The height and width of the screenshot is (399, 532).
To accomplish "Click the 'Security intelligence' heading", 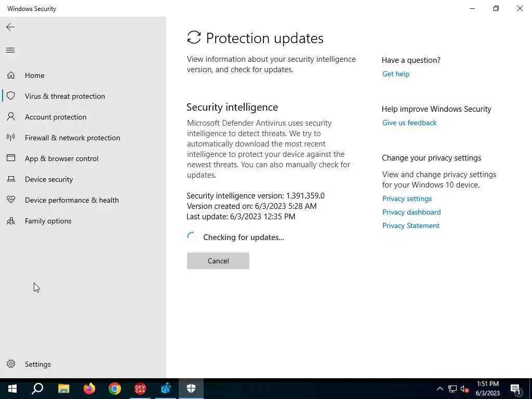I will click(x=232, y=107).
